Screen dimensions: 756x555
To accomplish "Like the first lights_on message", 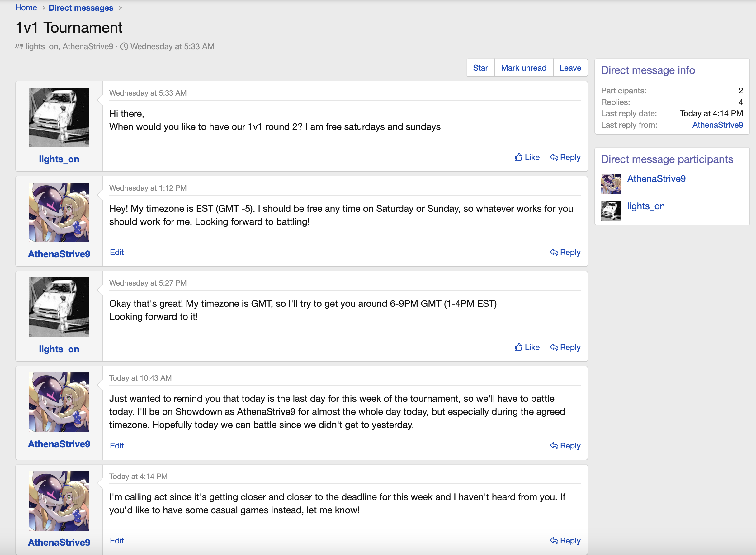I will [527, 157].
